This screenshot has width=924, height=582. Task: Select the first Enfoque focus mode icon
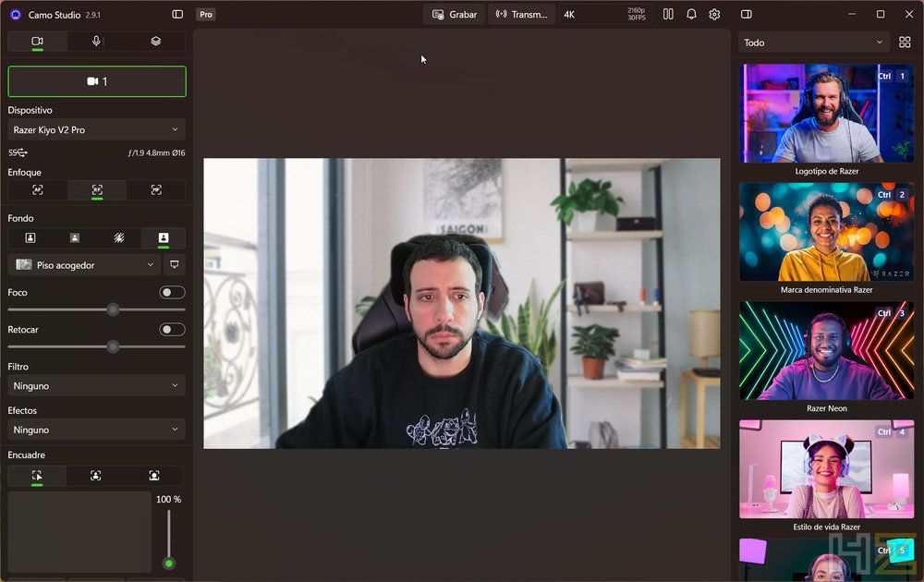(38, 189)
